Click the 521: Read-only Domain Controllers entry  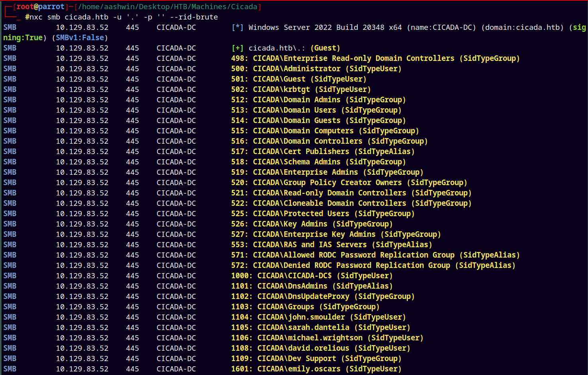pos(351,193)
